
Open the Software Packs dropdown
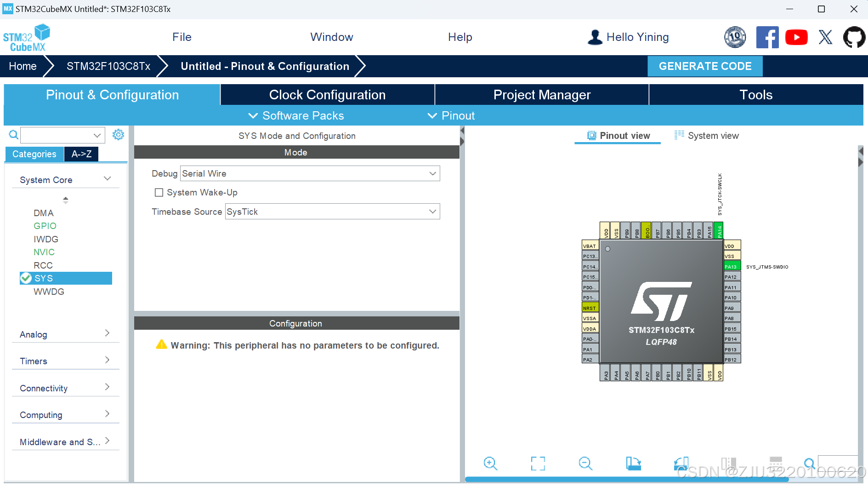[x=296, y=116]
